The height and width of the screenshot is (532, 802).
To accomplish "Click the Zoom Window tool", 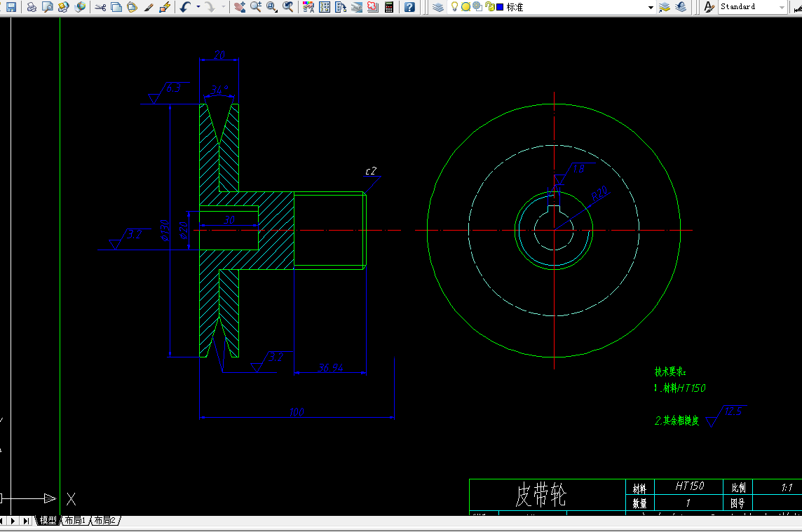I will [272, 6].
